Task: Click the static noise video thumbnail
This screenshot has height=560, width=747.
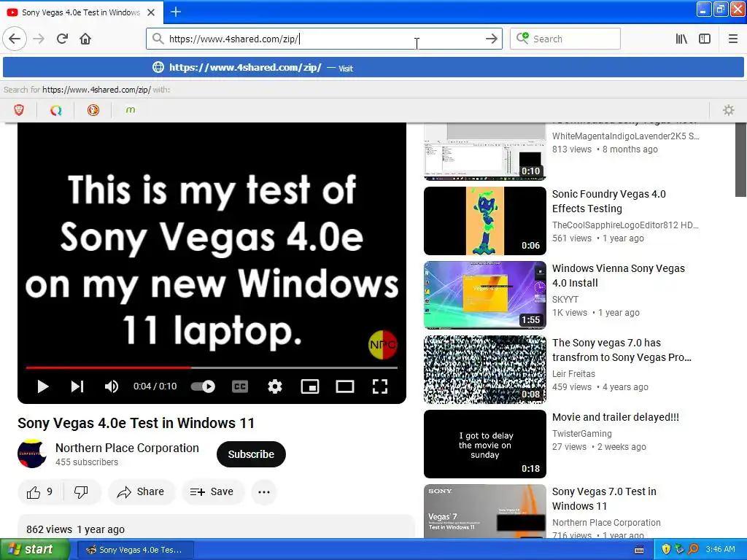Action: 485,370
